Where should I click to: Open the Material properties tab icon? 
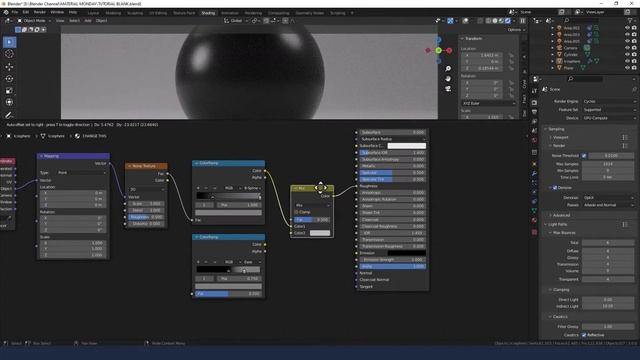point(534,220)
